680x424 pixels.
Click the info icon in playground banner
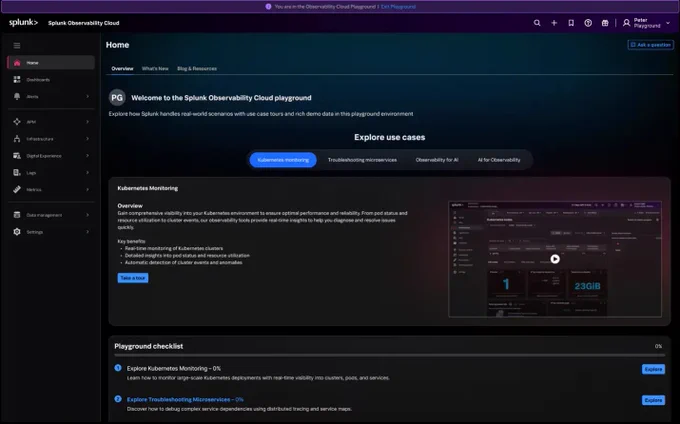click(x=268, y=7)
